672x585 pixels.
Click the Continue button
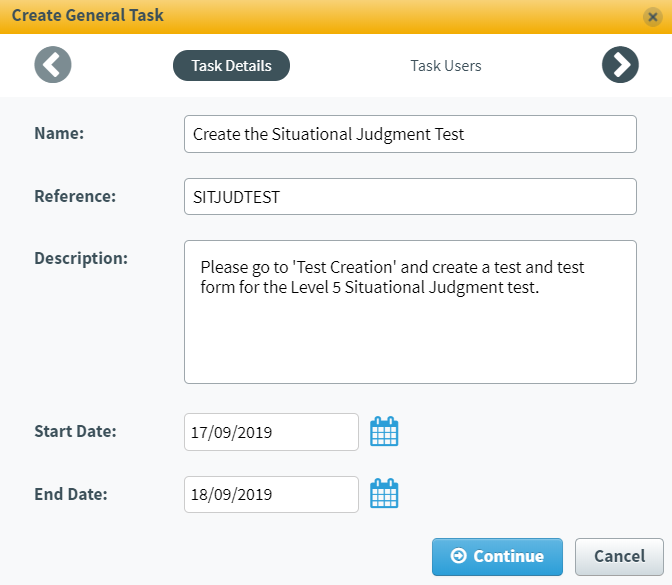coord(497,557)
